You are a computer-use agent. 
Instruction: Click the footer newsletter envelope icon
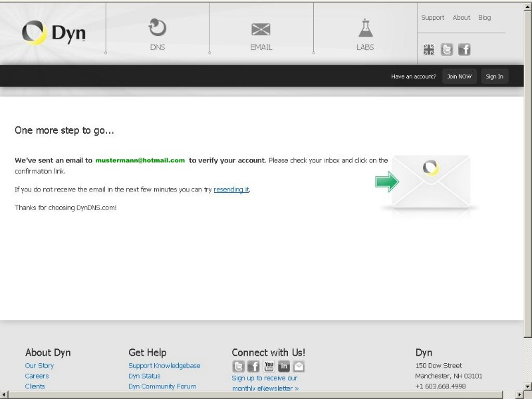pos(299,366)
